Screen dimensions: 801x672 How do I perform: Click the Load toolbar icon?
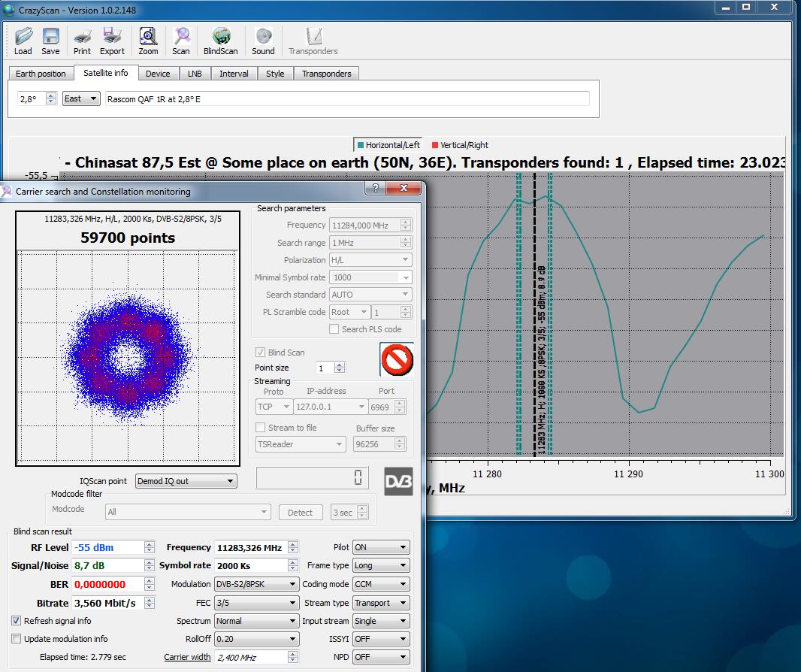tap(23, 41)
